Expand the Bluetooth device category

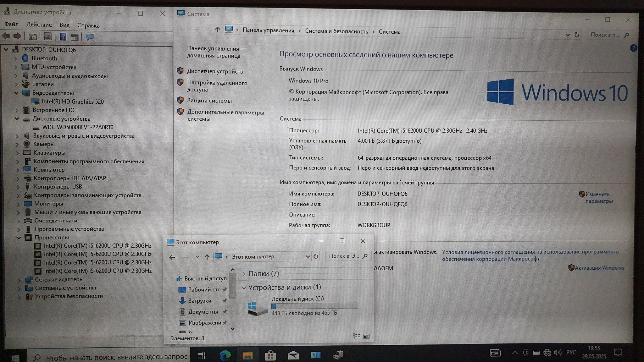[15, 58]
